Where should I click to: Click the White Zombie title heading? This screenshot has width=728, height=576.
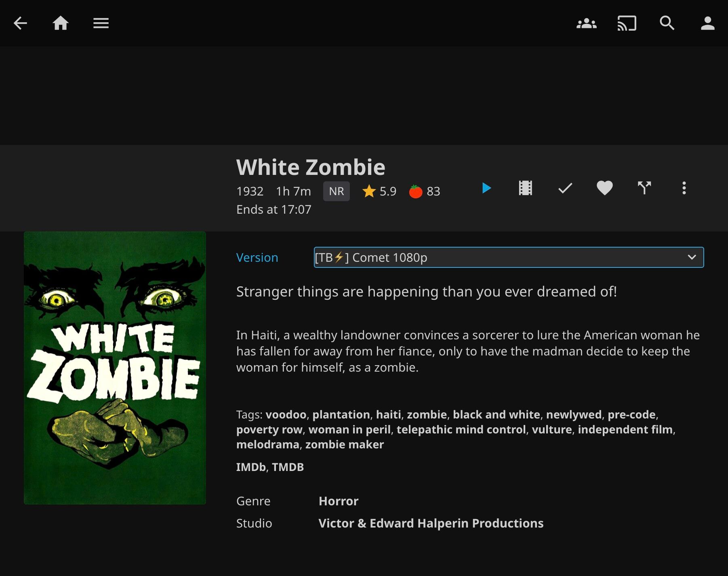[311, 167]
